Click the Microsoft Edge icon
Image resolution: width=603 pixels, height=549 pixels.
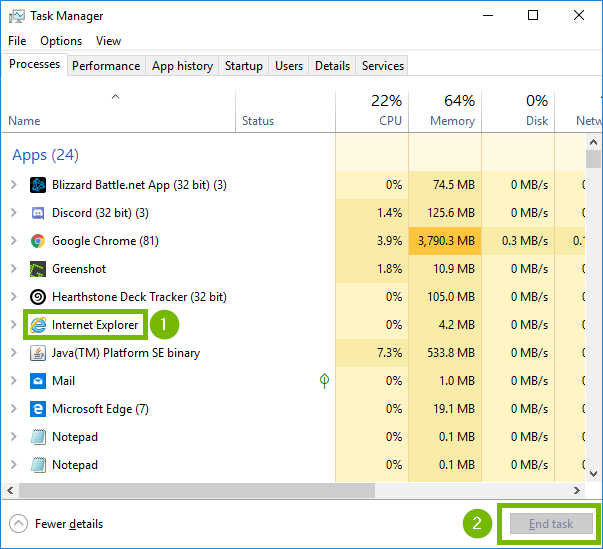click(x=38, y=409)
